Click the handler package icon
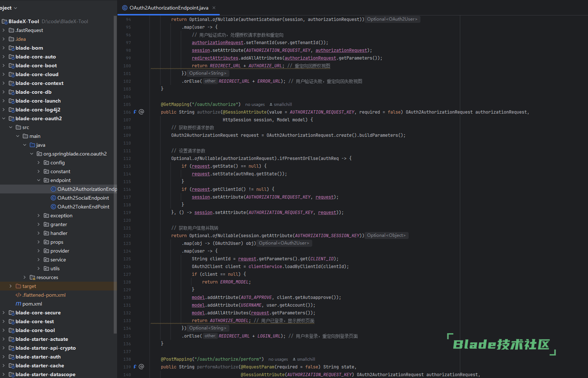588x378 pixels. pos(46,233)
